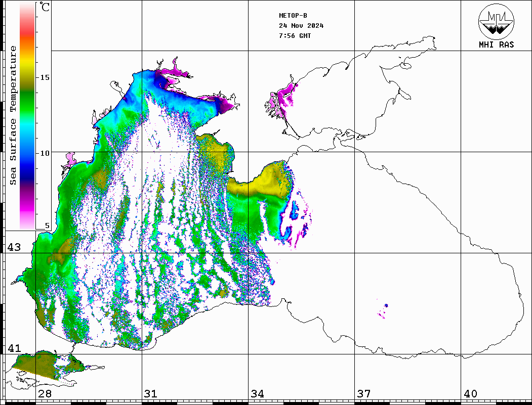
Task: Click the yellow band of the color scale
Action: tap(27, 63)
